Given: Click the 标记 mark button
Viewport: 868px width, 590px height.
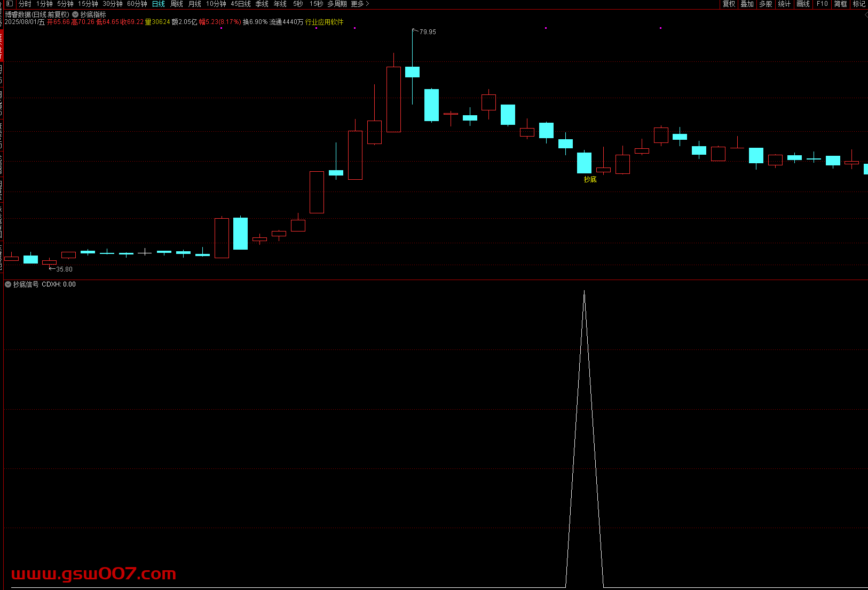Looking at the screenshot, I should point(859,4).
